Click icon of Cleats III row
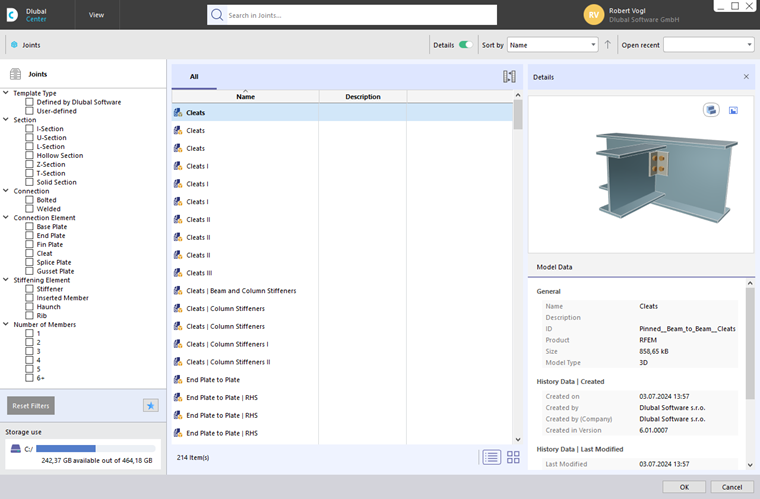760x499 pixels. 178,273
